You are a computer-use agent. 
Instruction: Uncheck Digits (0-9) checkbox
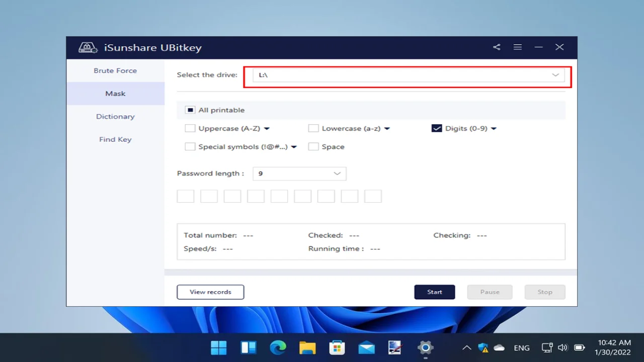click(437, 128)
